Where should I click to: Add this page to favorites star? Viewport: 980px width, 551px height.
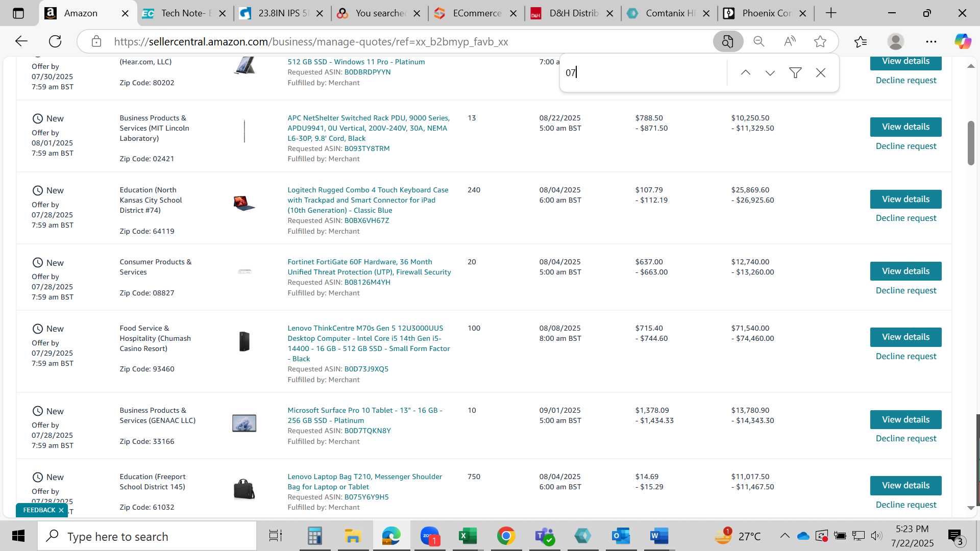[820, 41]
